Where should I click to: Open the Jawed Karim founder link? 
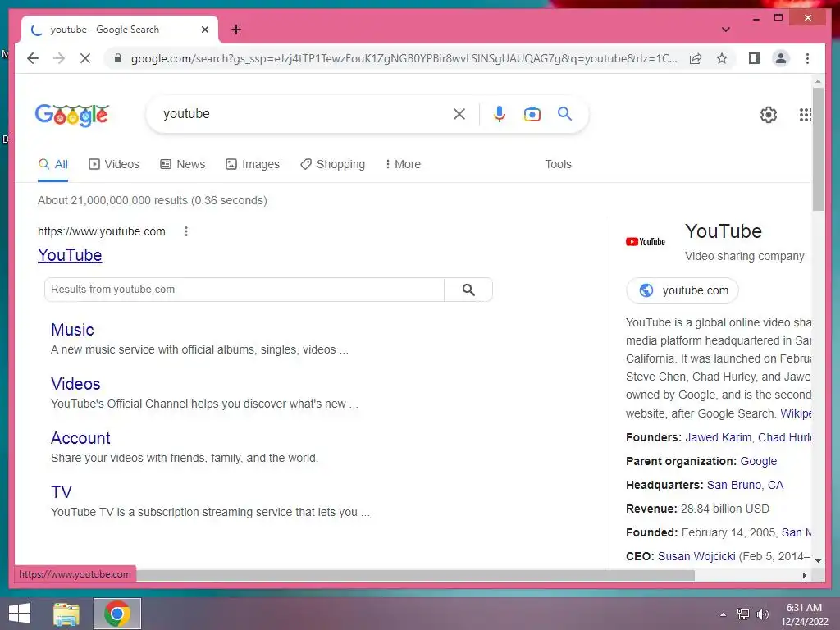coord(718,437)
